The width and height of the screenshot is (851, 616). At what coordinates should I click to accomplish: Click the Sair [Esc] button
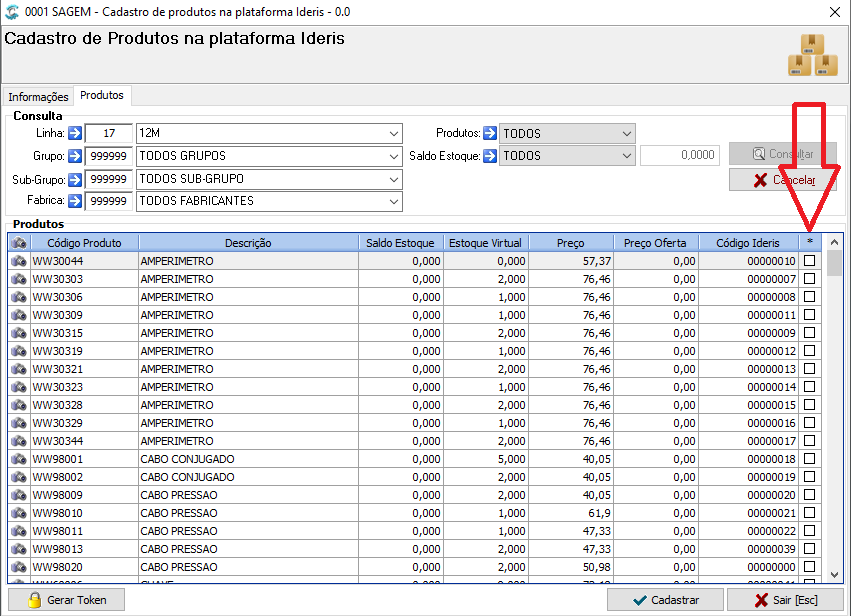[786, 600]
